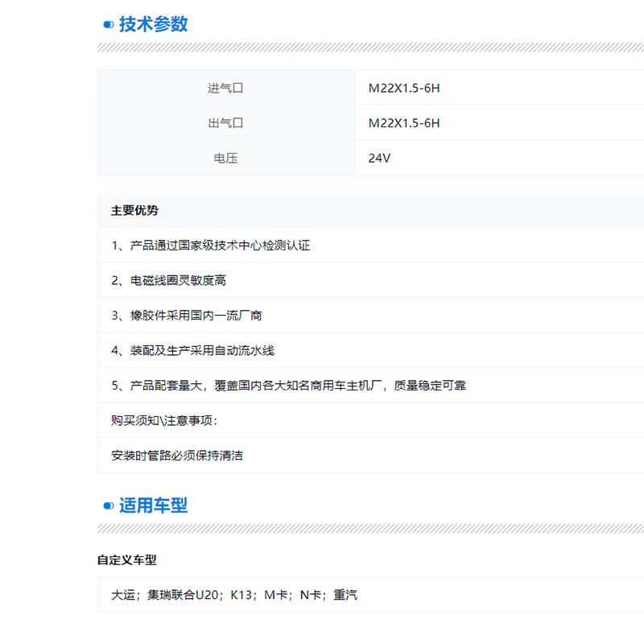Click the 自定义车型 label
Screen dimensions: 644x644
point(127,560)
